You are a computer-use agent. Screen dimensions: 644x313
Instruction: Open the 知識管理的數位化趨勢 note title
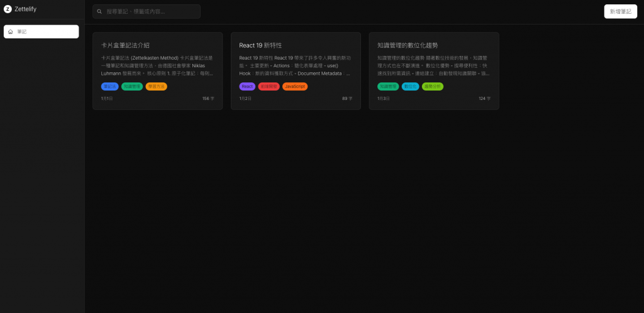click(x=408, y=45)
